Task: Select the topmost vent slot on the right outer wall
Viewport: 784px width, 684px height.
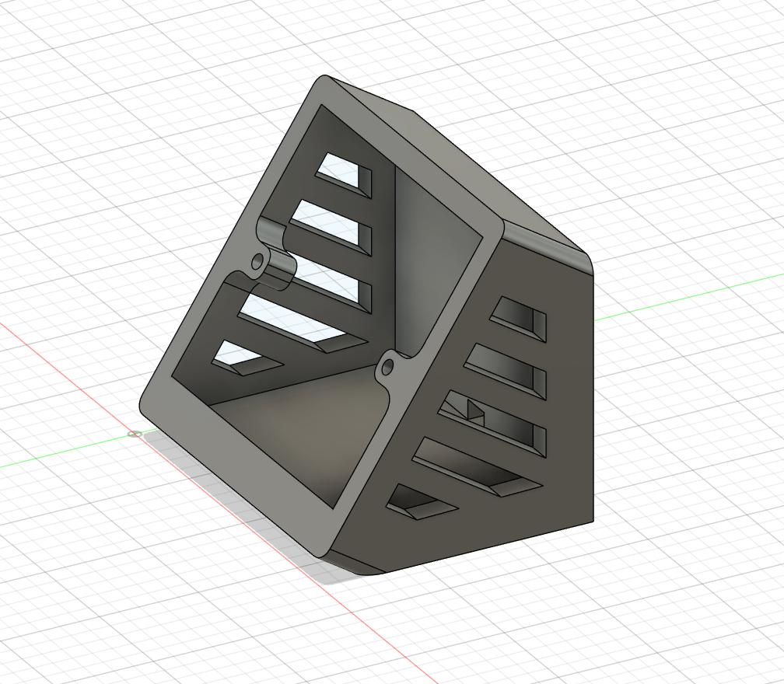Action: 519,319
